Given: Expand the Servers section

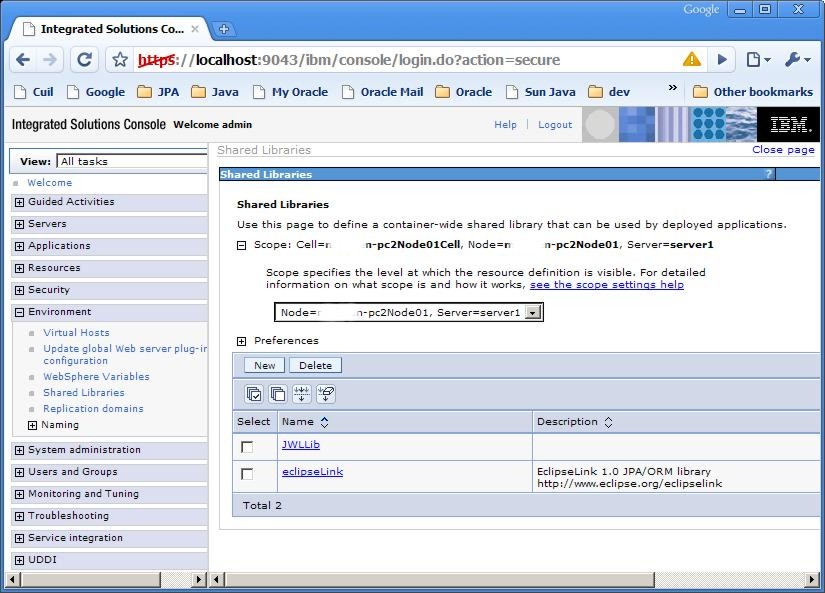Looking at the screenshot, I should click(x=19, y=224).
